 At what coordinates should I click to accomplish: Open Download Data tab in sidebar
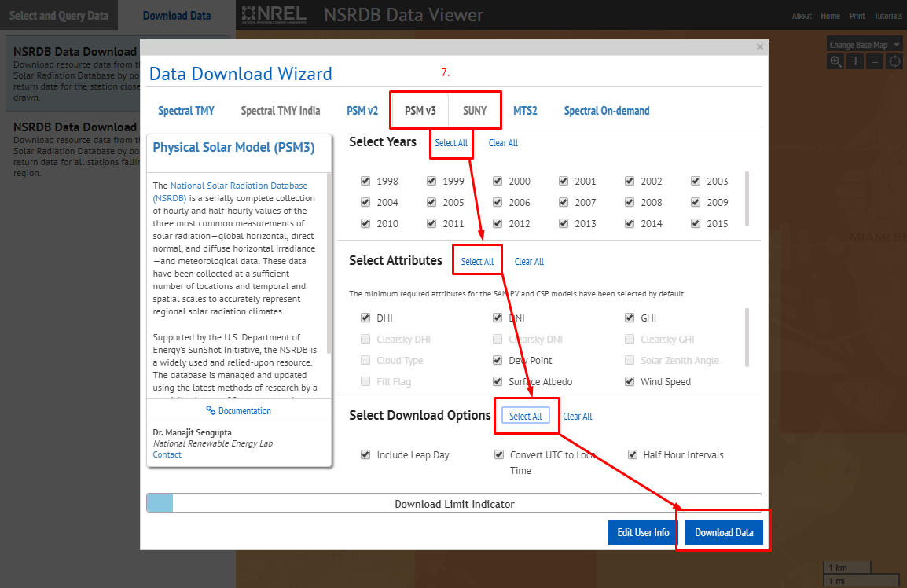(177, 15)
